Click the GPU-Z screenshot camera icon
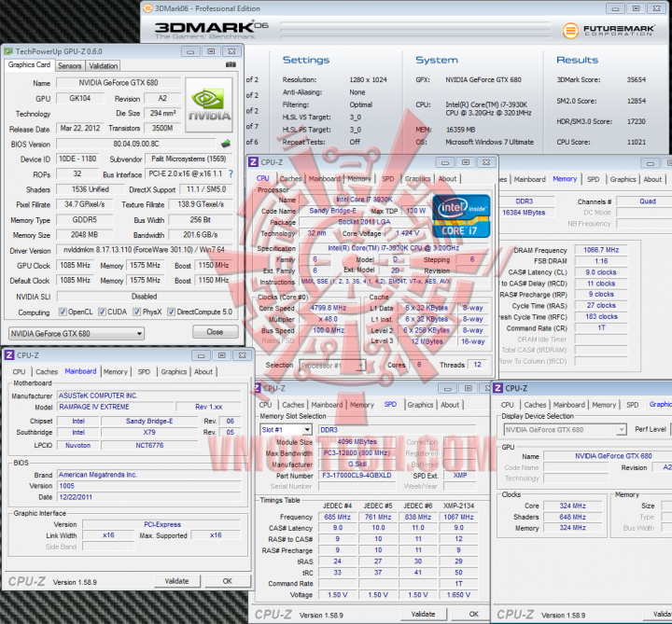The width and height of the screenshot is (672, 624). tap(231, 64)
